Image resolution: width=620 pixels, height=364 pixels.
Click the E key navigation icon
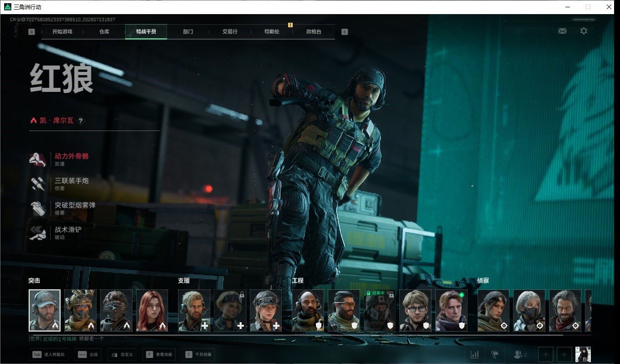pos(345,32)
